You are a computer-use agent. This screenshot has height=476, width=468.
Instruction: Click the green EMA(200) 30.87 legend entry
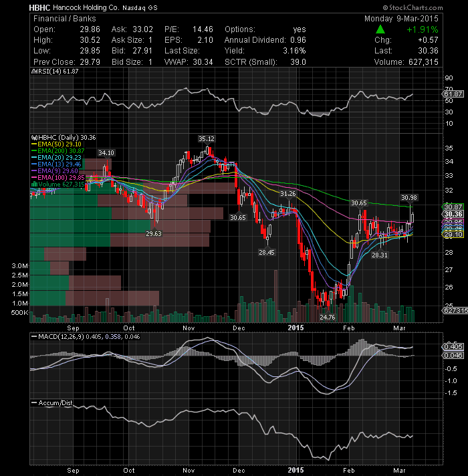61,151
